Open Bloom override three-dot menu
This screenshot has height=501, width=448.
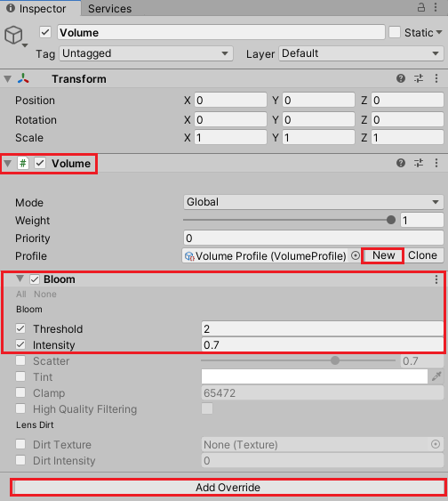[436, 279]
